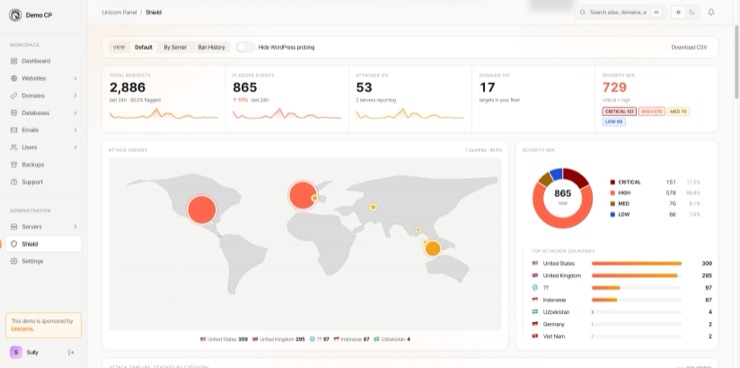Click the HIGH row in severity legend
Viewport: 740px width, 368px height.
(655, 193)
